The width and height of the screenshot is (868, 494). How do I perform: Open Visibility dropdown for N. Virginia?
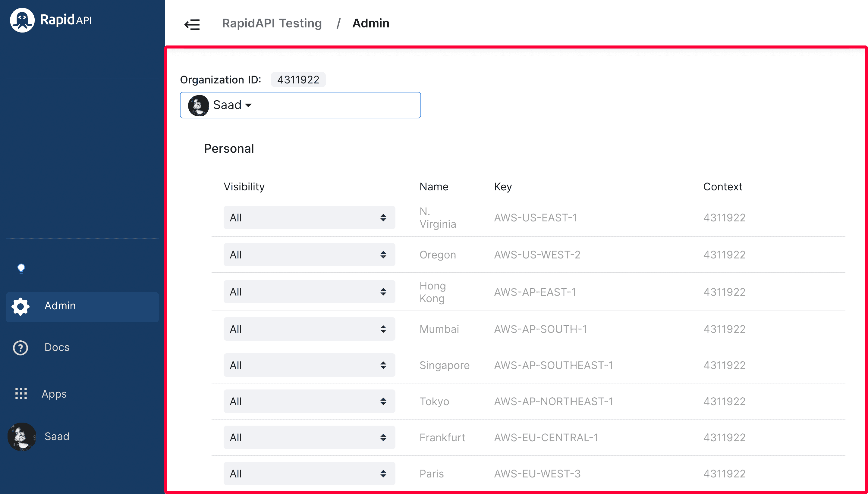pos(309,217)
